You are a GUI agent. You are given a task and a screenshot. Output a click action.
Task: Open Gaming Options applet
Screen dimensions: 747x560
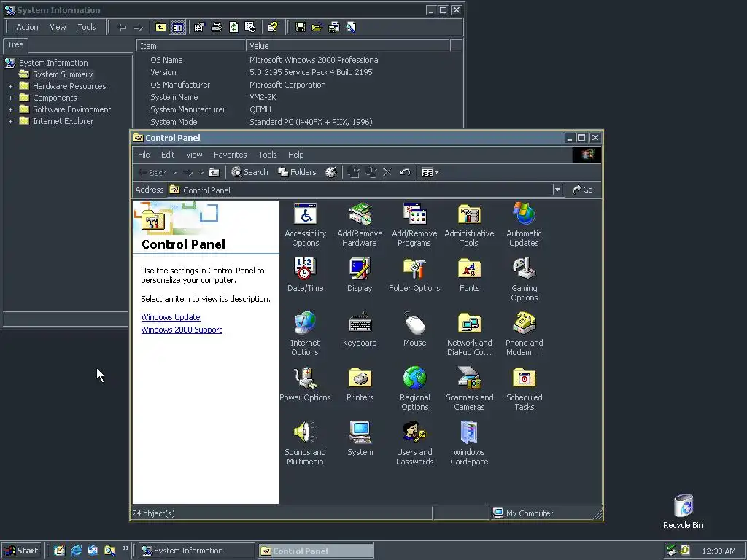click(524, 279)
